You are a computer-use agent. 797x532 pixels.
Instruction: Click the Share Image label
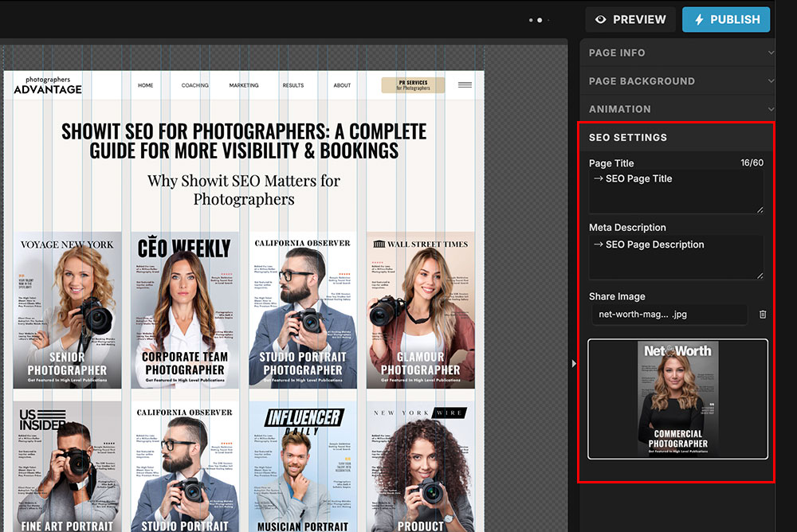coord(617,296)
